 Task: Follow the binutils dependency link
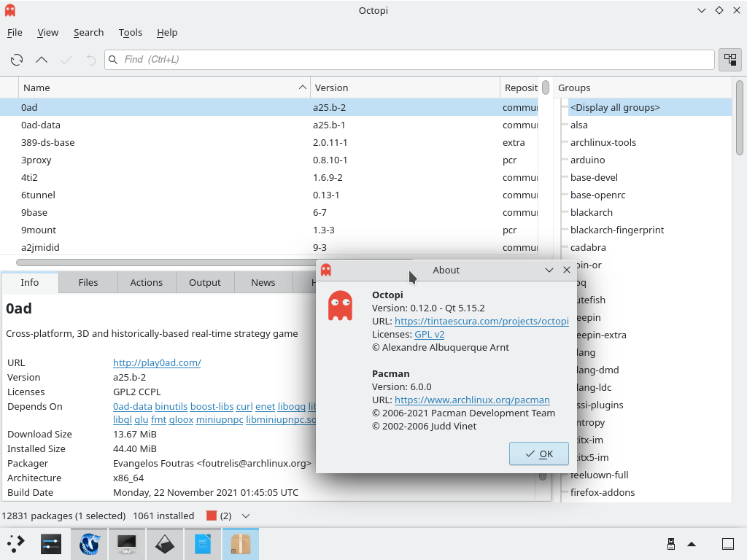[171, 406]
